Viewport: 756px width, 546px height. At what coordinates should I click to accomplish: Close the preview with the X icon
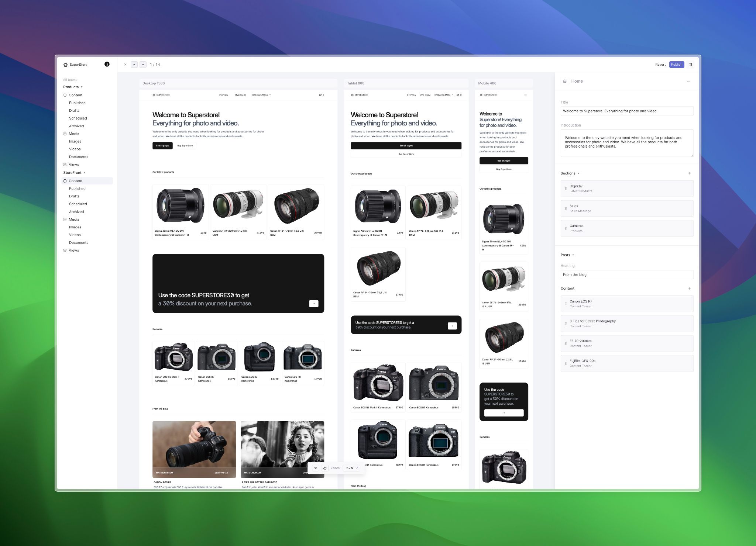tap(126, 65)
